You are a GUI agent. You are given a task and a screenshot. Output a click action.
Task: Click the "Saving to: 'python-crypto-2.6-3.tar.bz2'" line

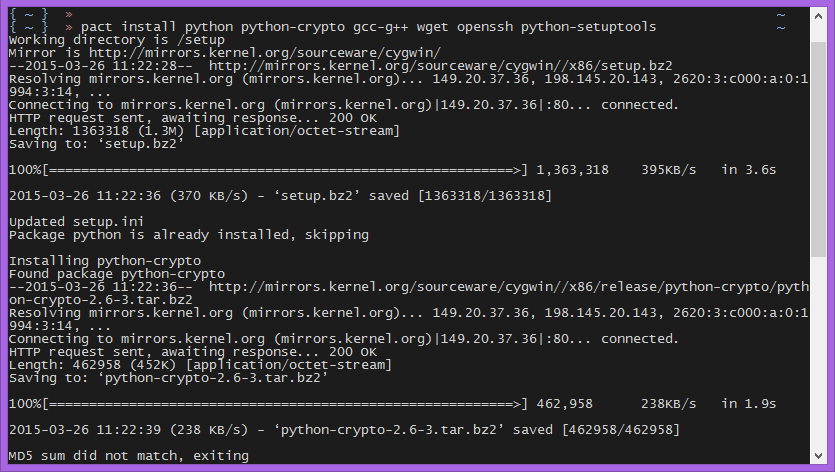click(x=168, y=378)
